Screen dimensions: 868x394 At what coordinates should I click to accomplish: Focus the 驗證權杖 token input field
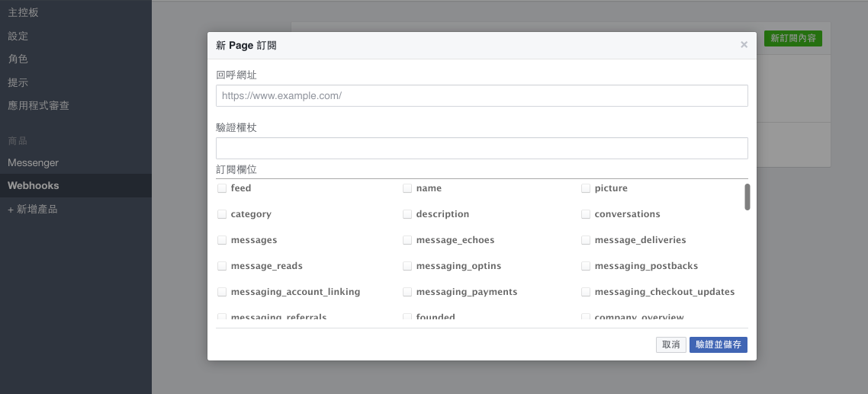pos(481,149)
